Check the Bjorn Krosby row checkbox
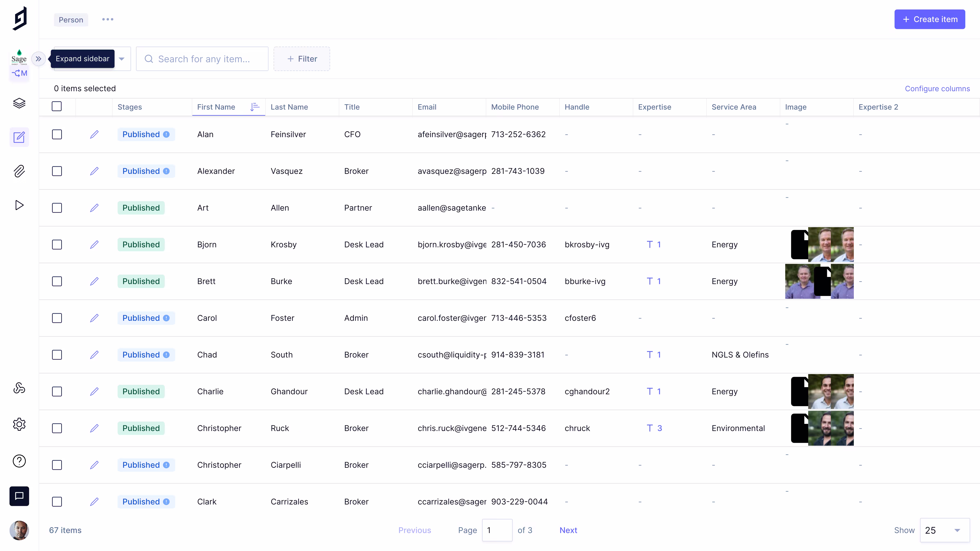Viewport: 980px width, 551px height. tap(57, 244)
